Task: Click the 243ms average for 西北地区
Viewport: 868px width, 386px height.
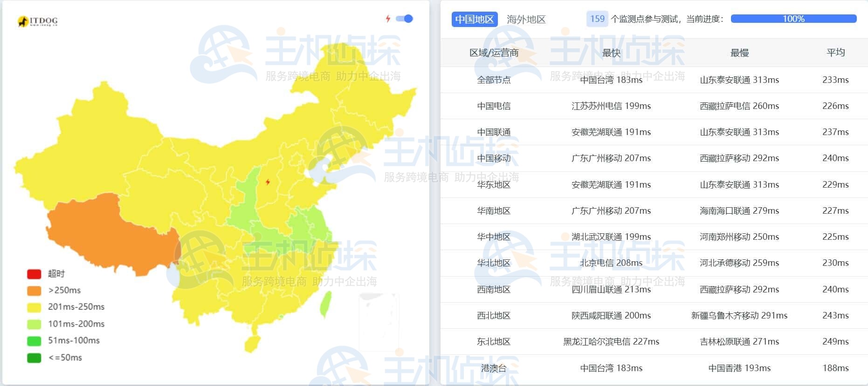Action: click(x=835, y=315)
